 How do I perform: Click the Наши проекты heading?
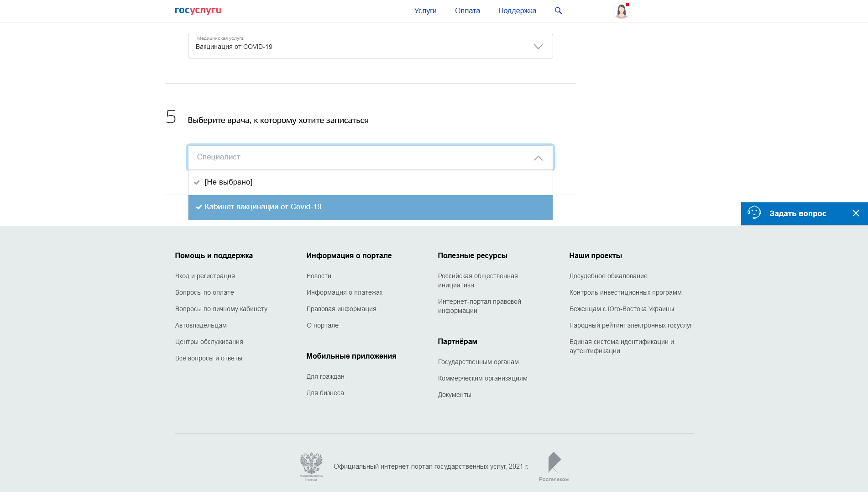pos(596,255)
